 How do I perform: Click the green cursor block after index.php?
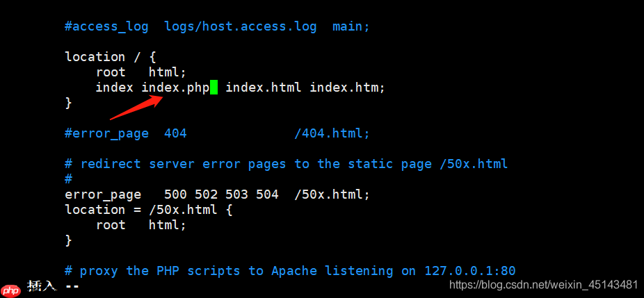point(214,88)
